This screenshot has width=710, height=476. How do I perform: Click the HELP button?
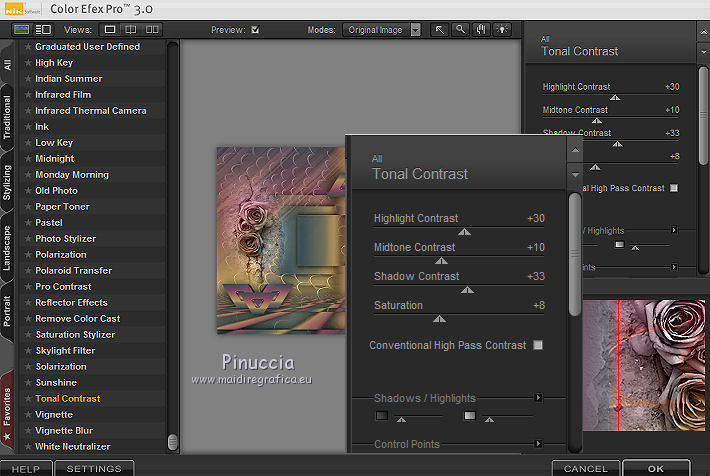click(26, 469)
